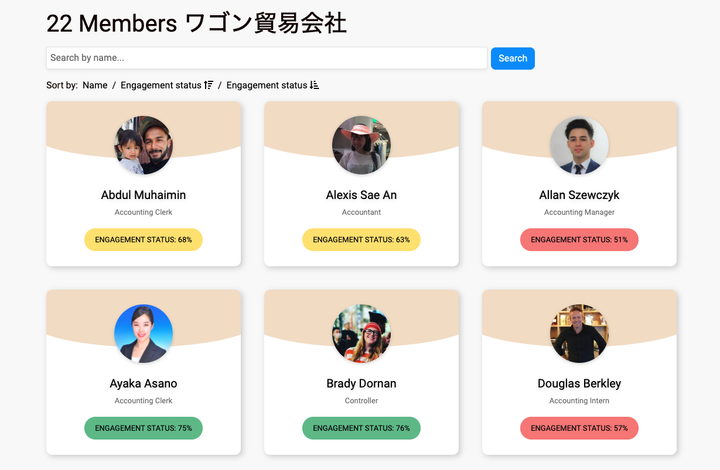Click Douglas Berkley's 57% engagement badge
The width and height of the screenshot is (720, 470).
coord(579,428)
